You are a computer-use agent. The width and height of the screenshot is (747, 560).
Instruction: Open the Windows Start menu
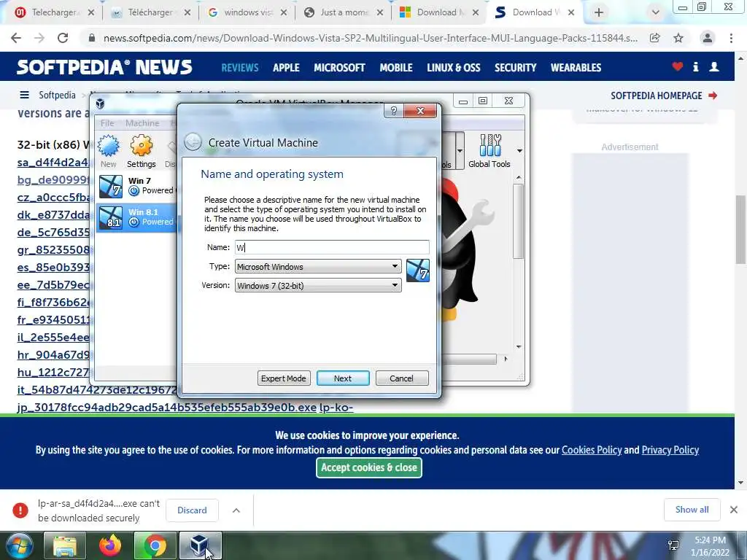(19, 545)
